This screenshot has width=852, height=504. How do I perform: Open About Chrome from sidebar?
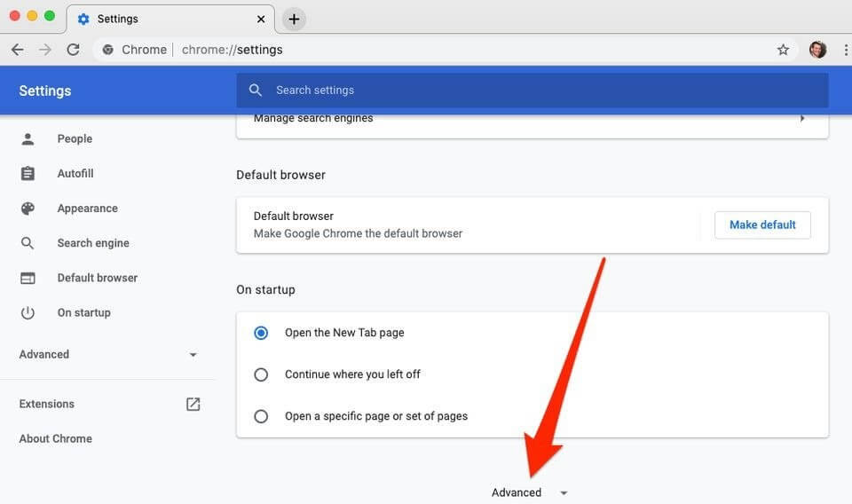pos(56,438)
